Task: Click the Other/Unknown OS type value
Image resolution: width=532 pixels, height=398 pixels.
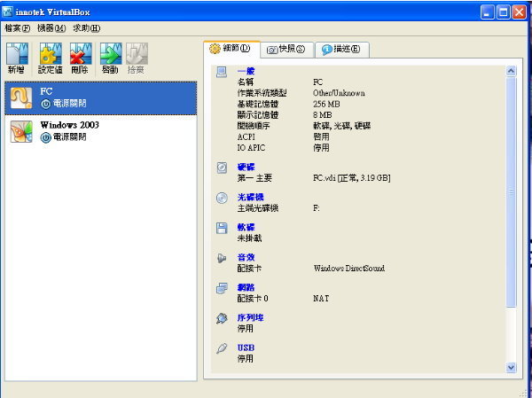Action: 339,93
